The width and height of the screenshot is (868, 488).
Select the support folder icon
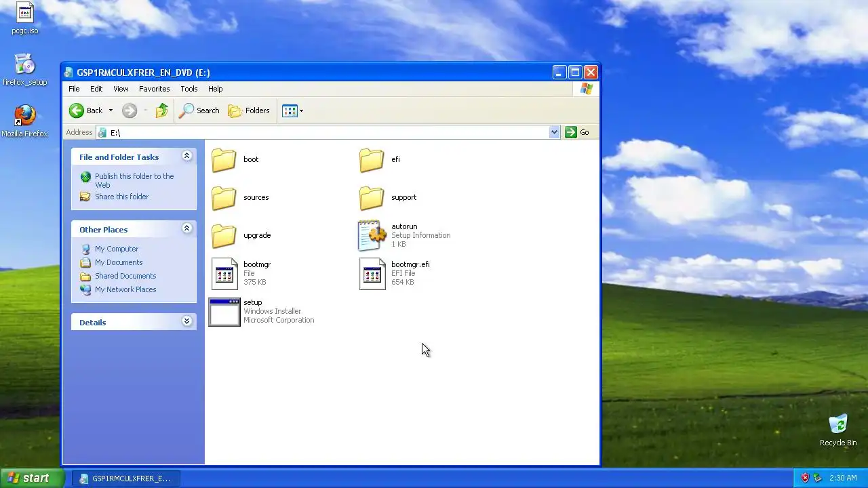click(x=372, y=198)
